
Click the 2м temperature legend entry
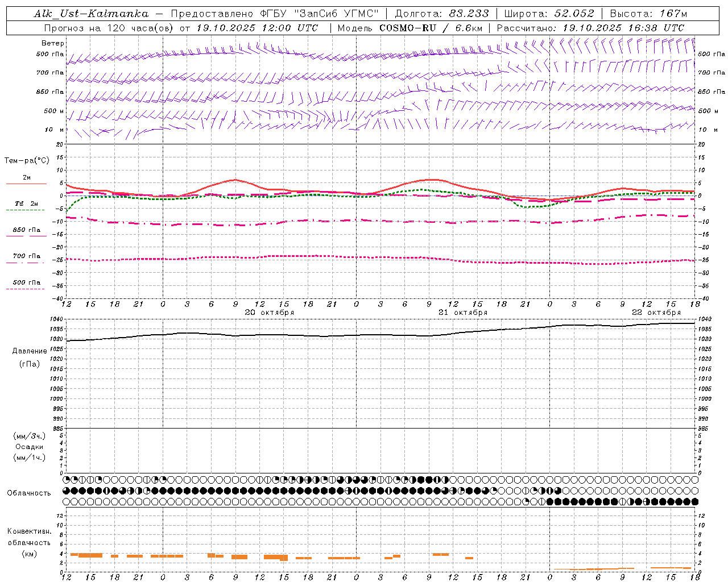coord(27,177)
